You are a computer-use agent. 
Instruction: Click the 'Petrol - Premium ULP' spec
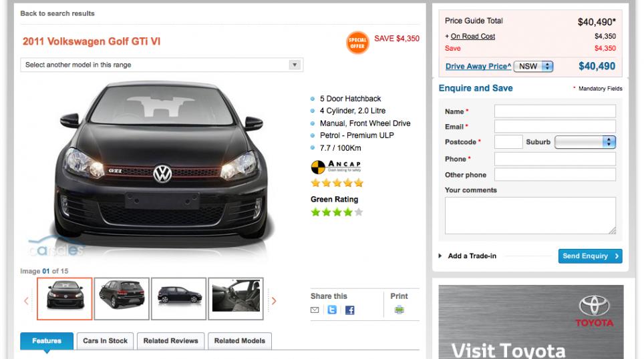coord(357,135)
